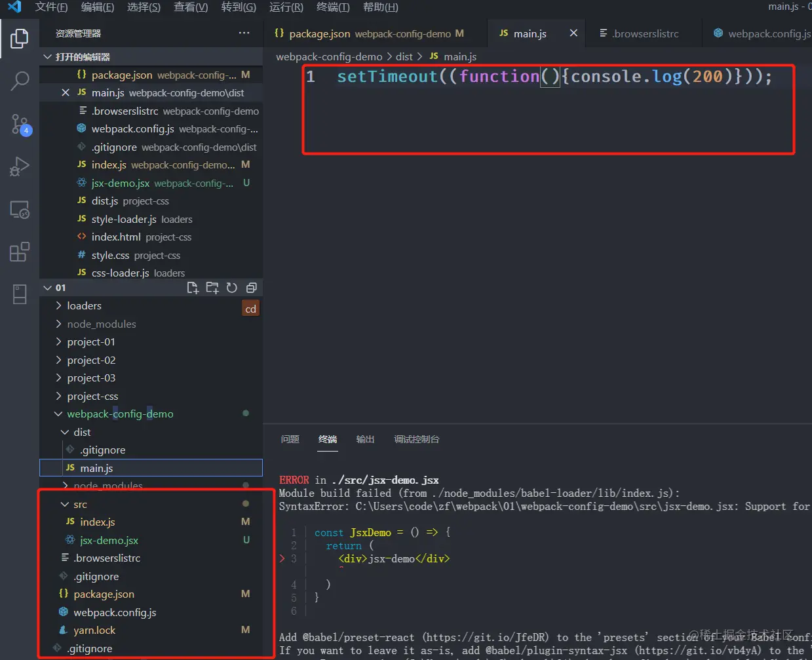
Task: Collapse the webpack-config-demo folder
Action: pos(151,414)
